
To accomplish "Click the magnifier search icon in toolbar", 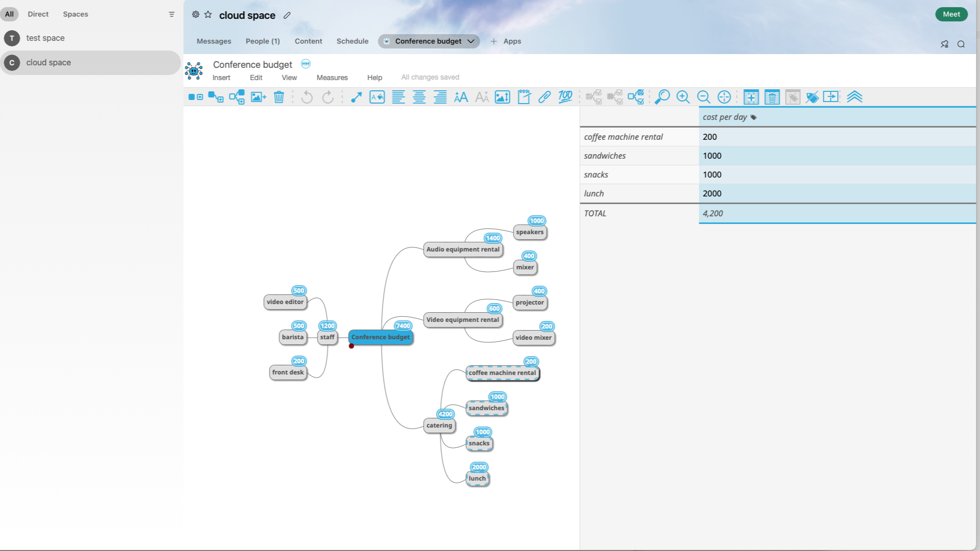I will pyautogui.click(x=662, y=97).
